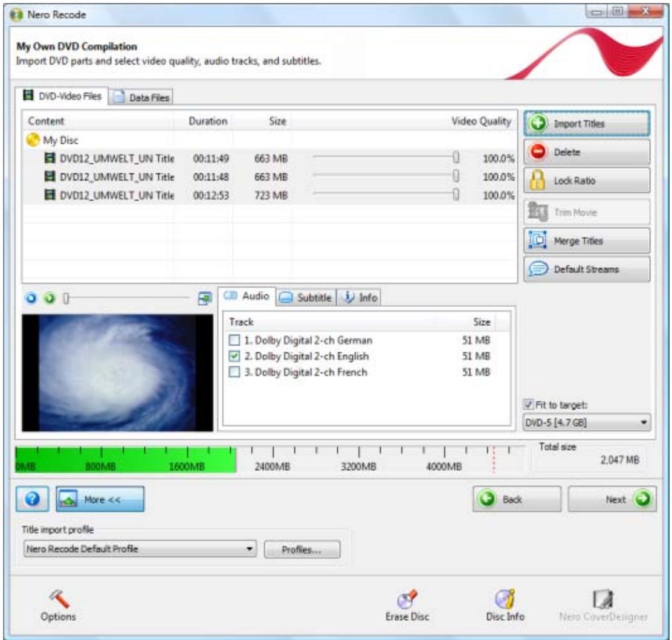Open the Default Streams settings
Image resolution: width=672 pixels, height=640 pixels.
click(586, 269)
